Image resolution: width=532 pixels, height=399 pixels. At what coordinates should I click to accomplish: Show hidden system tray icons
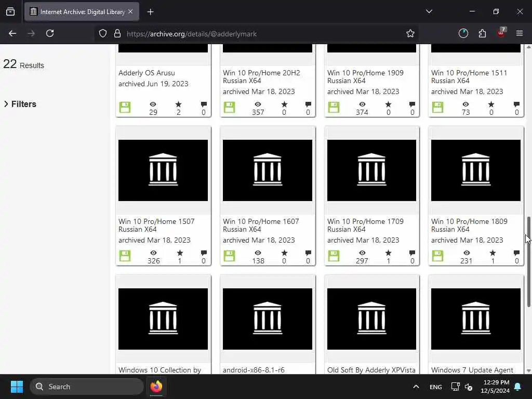point(416,387)
